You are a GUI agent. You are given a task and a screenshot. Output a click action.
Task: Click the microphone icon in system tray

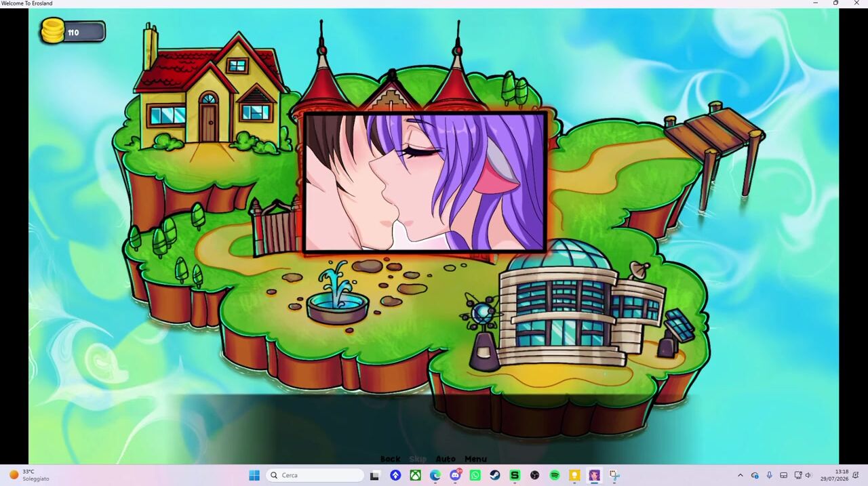click(769, 475)
